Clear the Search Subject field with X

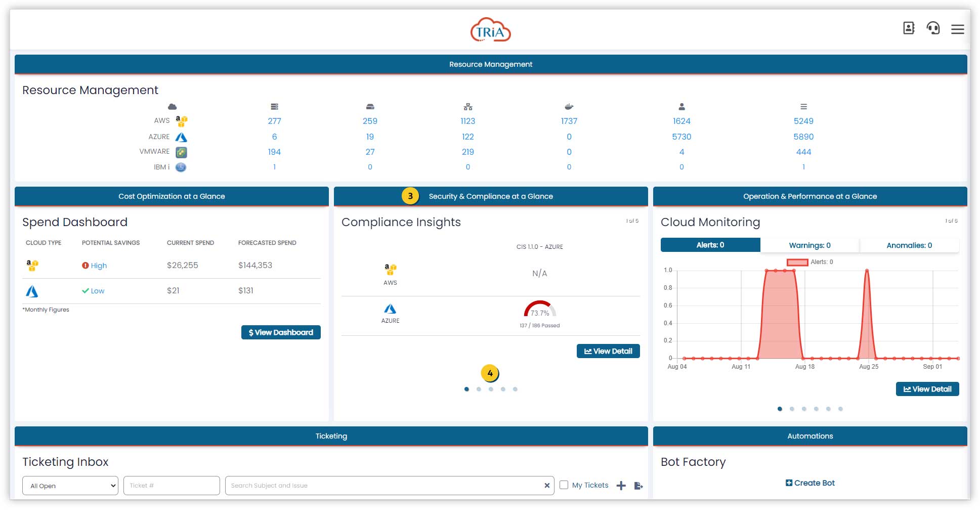click(547, 486)
